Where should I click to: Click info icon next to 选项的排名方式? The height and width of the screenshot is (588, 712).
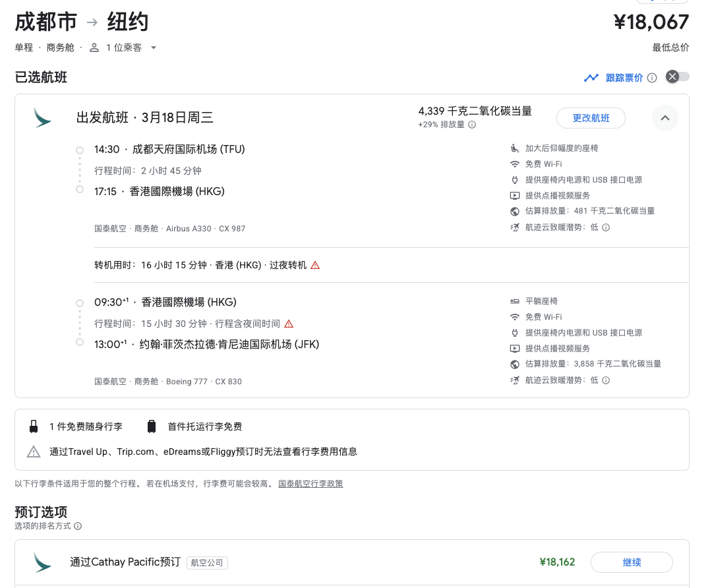click(78, 526)
